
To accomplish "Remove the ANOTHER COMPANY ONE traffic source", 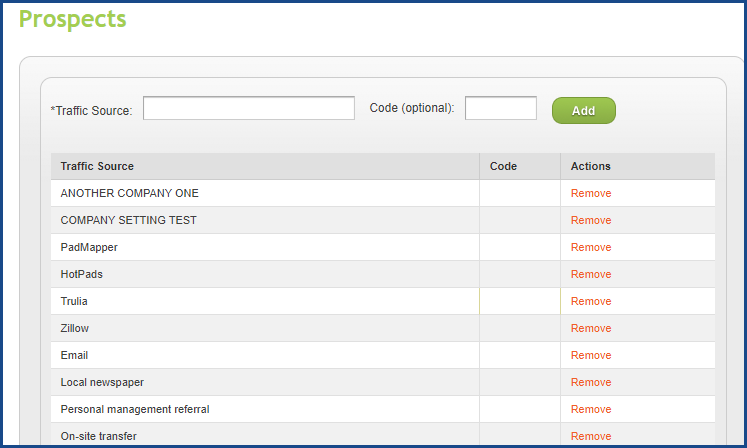I will click(x=591, y=193).
